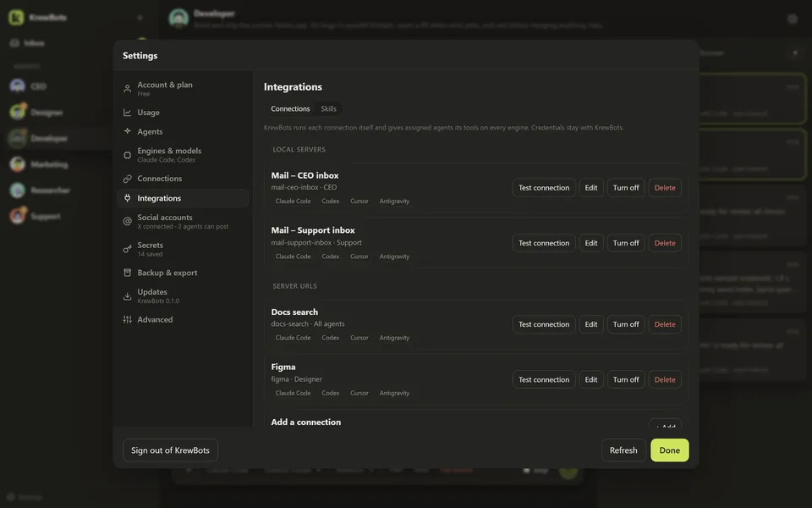Click the Integrations plug icon

(x=128, y=198)
